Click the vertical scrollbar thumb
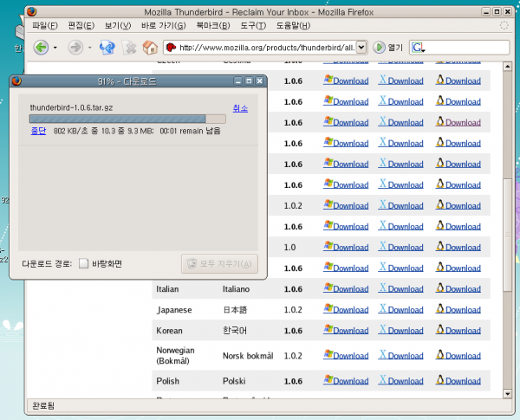The height and width of the screenshot is (420, 520). pos(507,235)
